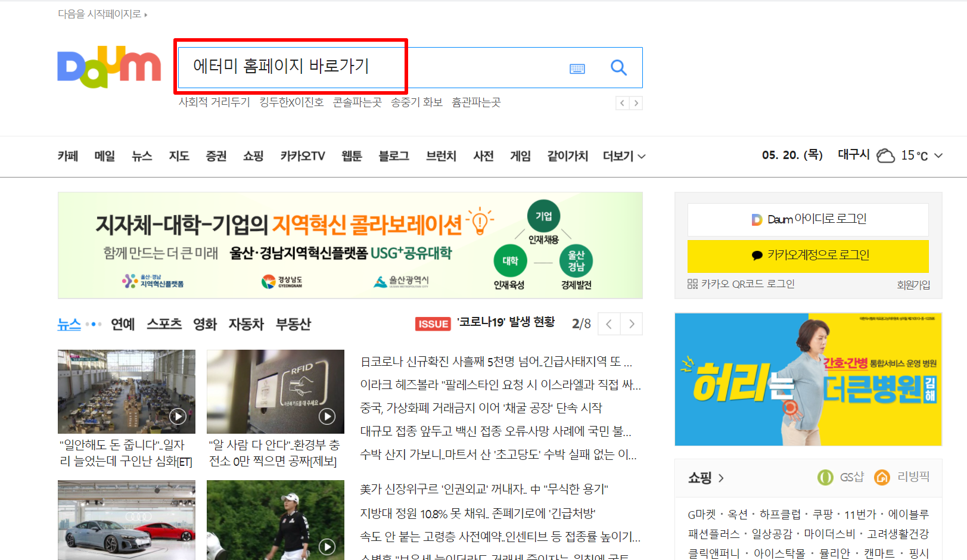Click suggested keyword 콘솔파는곳
This screenshot has width=967, height=560.
(x=357, y=102)
